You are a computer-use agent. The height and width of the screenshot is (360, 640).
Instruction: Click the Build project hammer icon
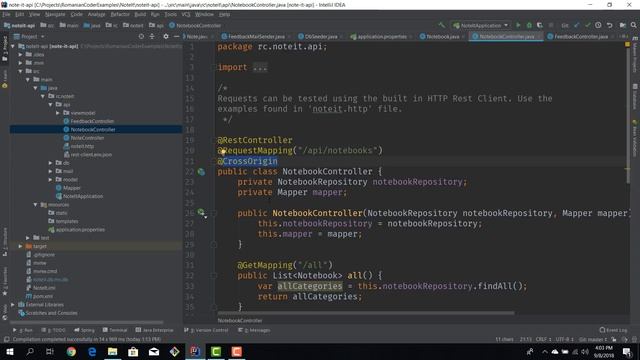pos(442,25)
